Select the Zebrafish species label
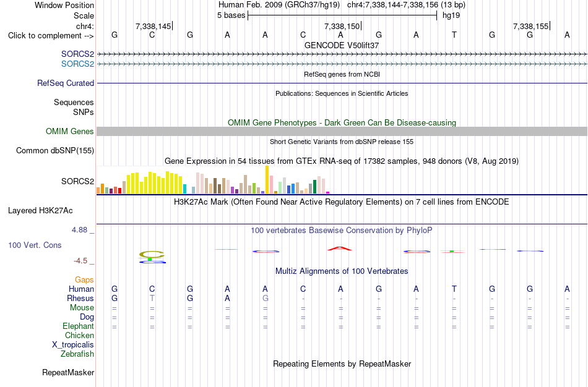The width and height of the screenshot is (588, 387). click(77, 354)
